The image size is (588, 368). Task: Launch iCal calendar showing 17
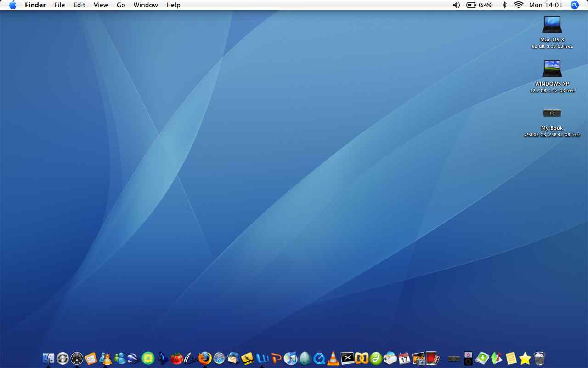click(404, 358)
